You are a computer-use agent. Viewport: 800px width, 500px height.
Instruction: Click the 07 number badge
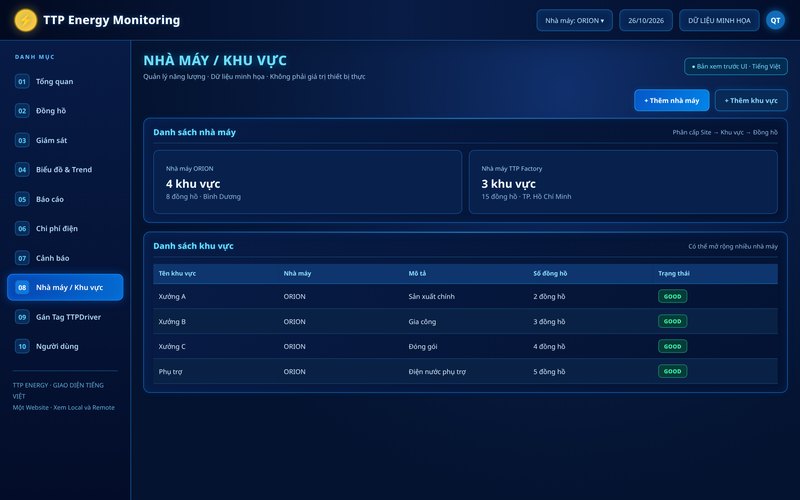22,258
